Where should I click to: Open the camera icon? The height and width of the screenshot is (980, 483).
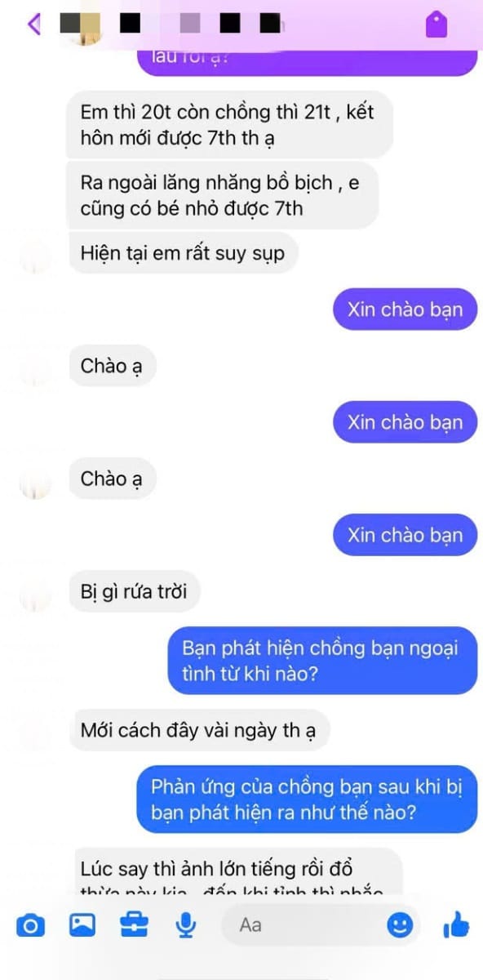click(31, 925)
